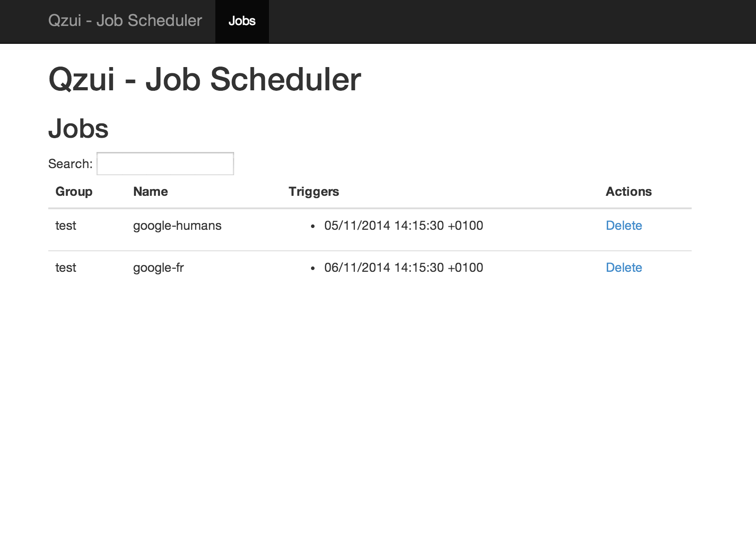Select the google-fr job name

(x=159, y=267)
